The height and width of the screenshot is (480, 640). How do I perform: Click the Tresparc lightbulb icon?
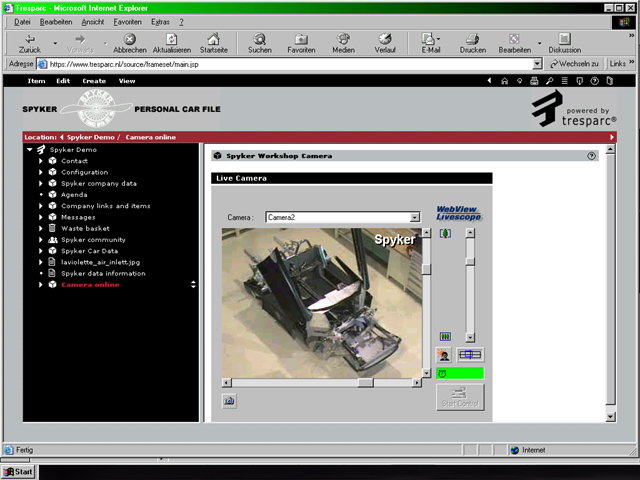click(x=519, y=81)
